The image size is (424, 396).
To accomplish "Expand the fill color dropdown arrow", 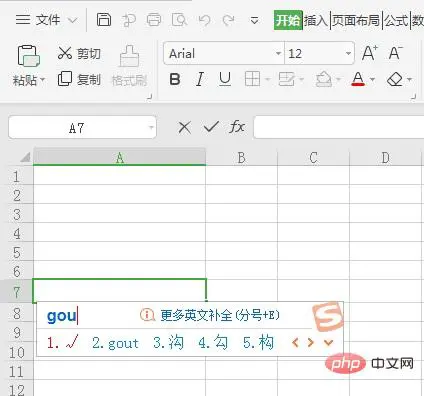I will click(338, 79).
